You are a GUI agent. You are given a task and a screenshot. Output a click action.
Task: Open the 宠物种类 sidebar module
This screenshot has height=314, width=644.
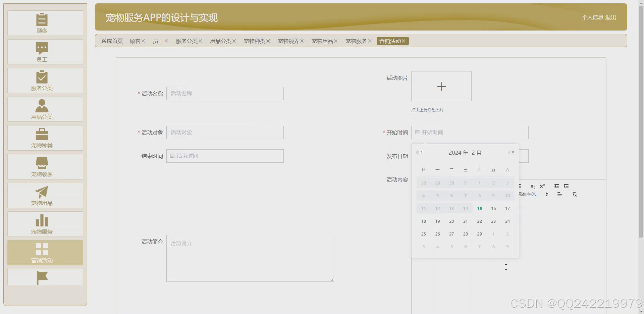click(x=45, y=138)
